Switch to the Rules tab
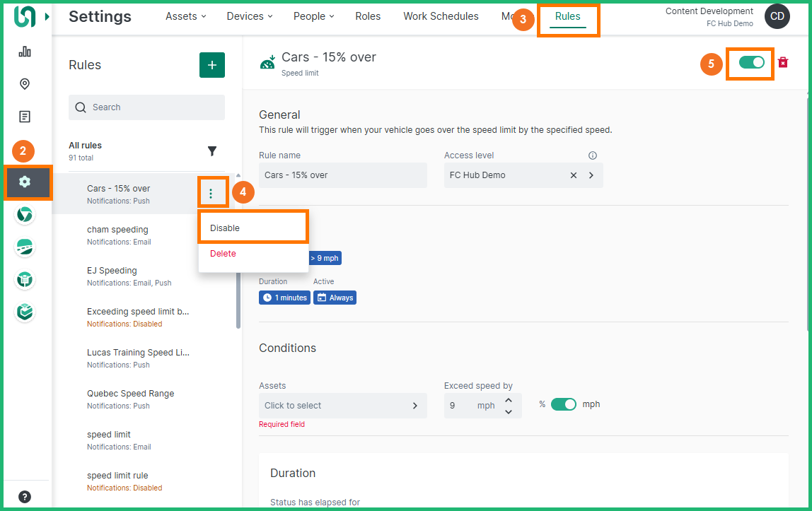 click(568, 16)
